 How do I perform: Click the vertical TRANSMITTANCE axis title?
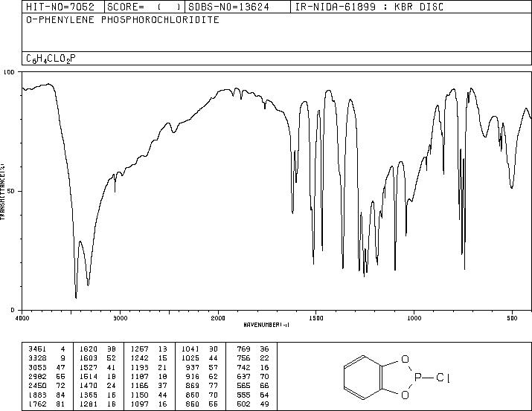[2, 192]
